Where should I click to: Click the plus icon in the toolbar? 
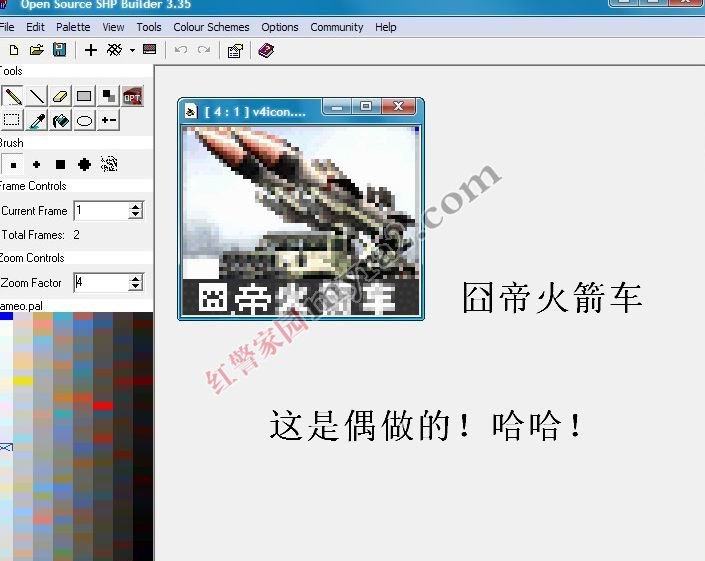[x=91, y=50]
